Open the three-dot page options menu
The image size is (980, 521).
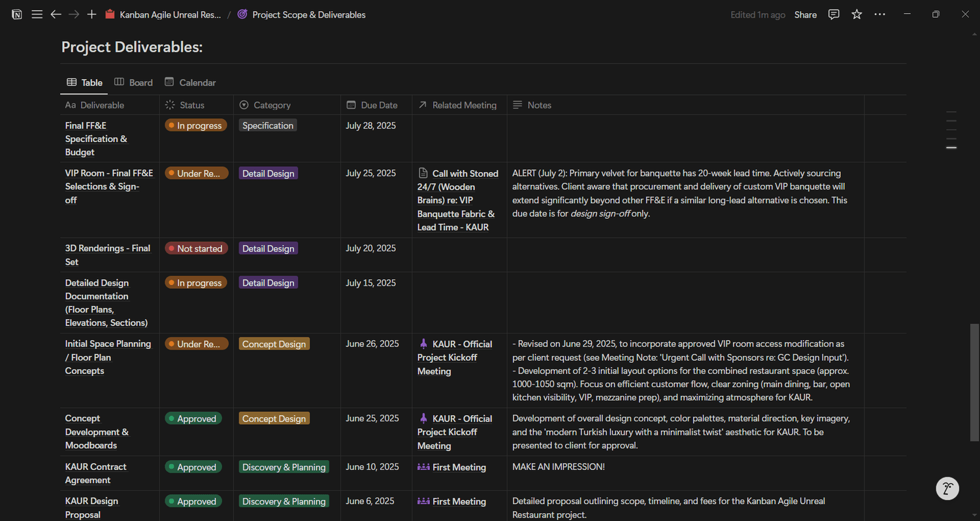point(879,14)
